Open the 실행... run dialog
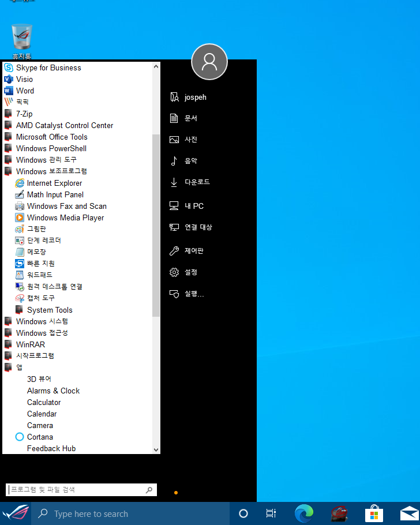The image size is (420, 525). (187, 294)
